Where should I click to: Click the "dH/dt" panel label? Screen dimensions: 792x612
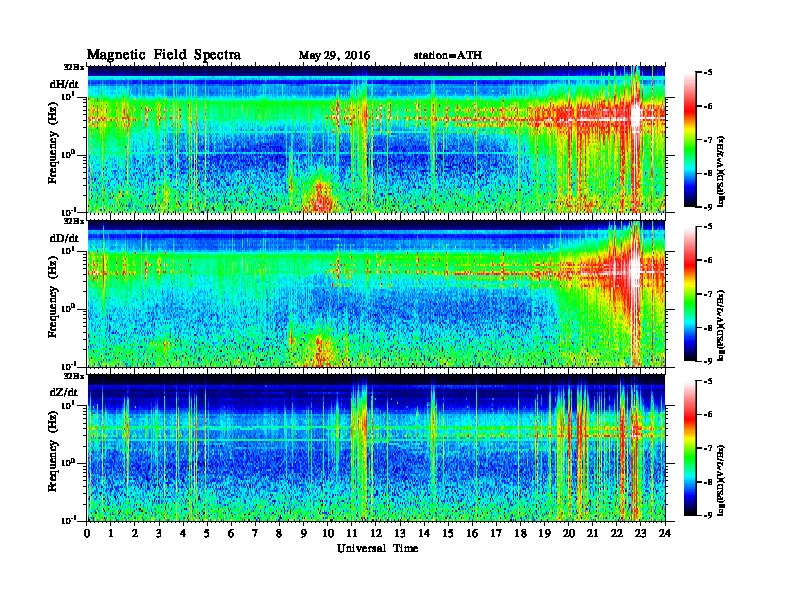[64, 84]
